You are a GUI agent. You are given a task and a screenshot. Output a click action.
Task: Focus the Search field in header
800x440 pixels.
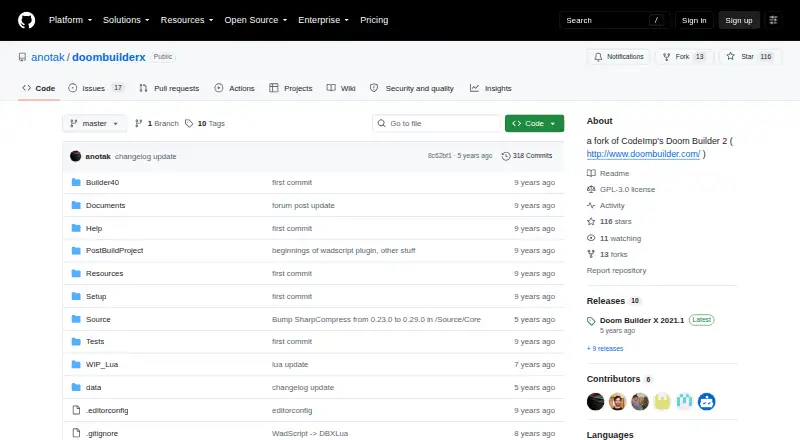[x=614, y=20]
